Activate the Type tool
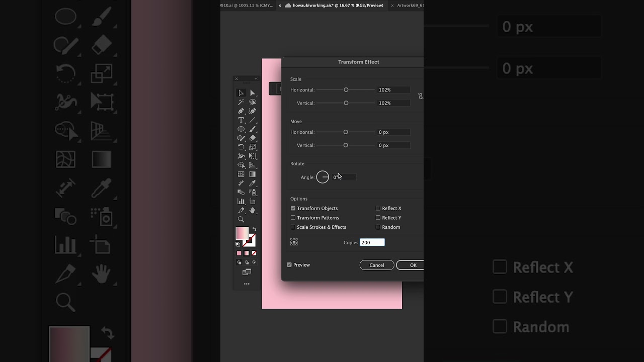644x362 pixels. pos(241,120)
